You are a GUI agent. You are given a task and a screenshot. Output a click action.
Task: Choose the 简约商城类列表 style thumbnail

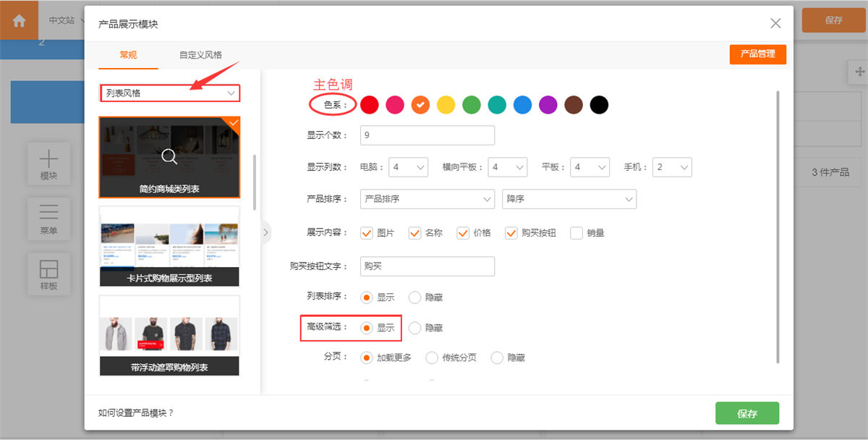pos(169,158)
